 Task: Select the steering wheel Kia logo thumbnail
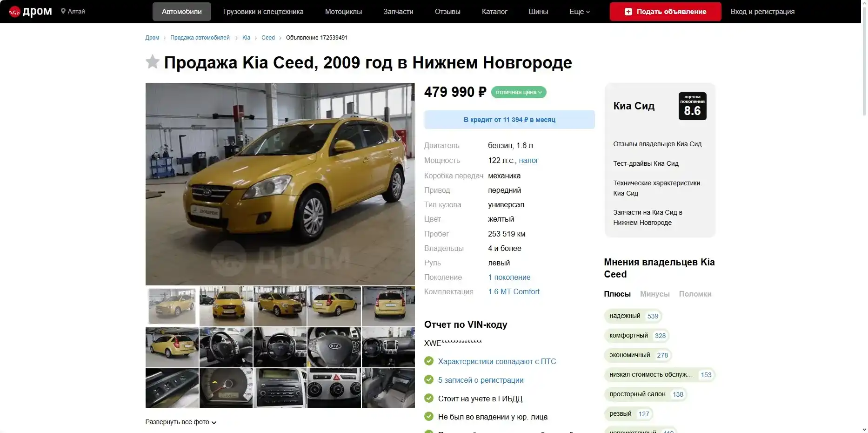point(334,347)
